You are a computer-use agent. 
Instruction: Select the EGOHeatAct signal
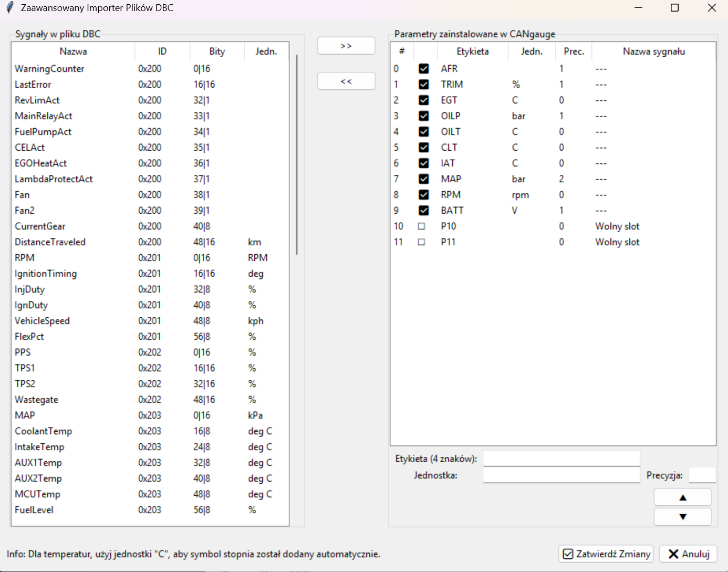click(x=150, y=163)
